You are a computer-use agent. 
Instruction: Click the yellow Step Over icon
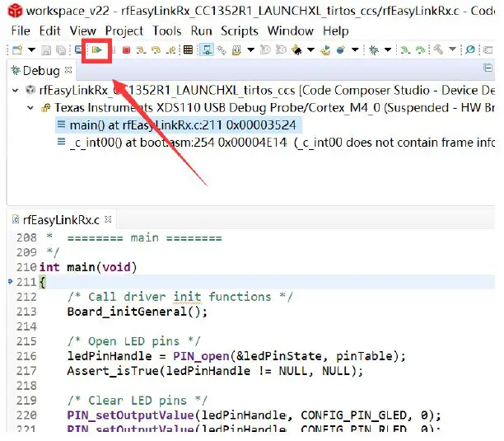click(x=156, y=49)
